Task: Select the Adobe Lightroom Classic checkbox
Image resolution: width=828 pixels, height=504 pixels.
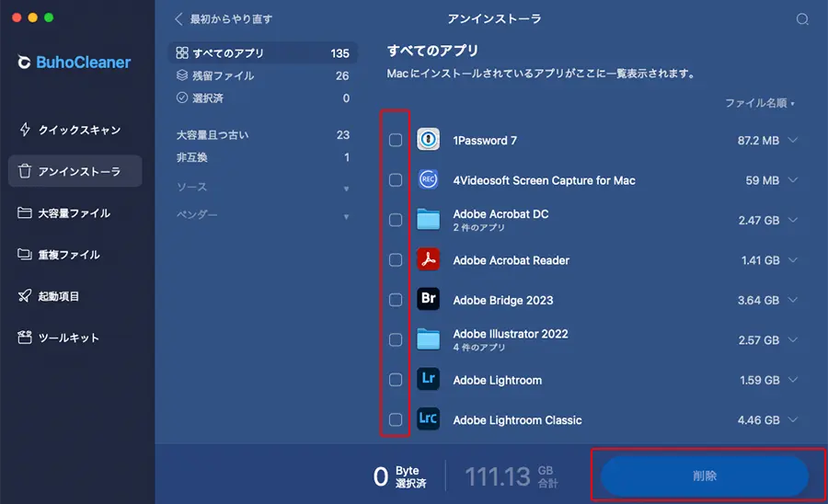Action: click(x=396, y=419)
